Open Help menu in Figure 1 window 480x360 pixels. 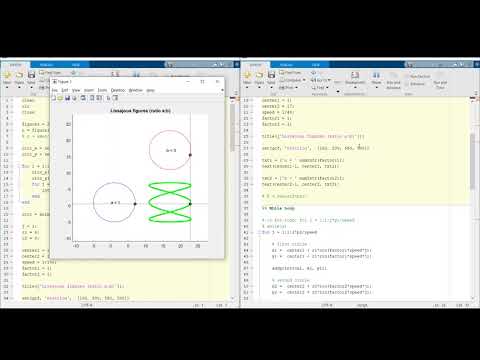tap(150, 90)
